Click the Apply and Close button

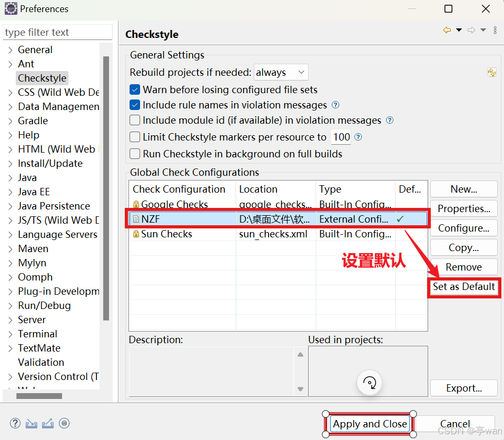(x=370, y=424)
